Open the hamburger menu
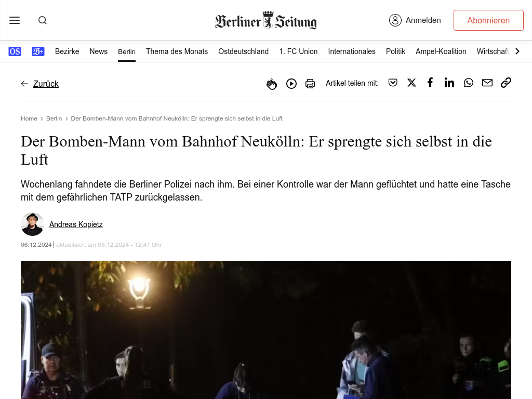The width and height of the screenshot is (532, 399). (x=15, y=20)
